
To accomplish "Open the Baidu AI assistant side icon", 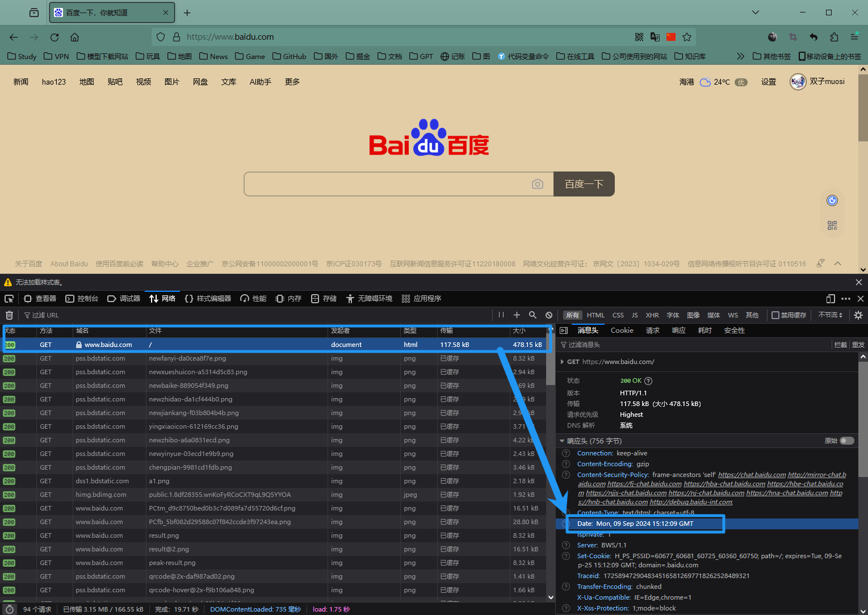I will tap(832, 200).
